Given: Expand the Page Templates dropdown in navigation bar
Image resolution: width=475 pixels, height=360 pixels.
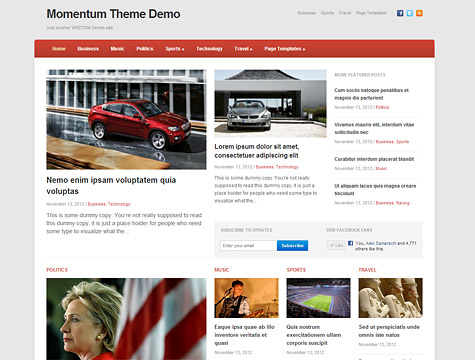Looking at the screenshot, I should pyautogui.click(x=284, y=49).
